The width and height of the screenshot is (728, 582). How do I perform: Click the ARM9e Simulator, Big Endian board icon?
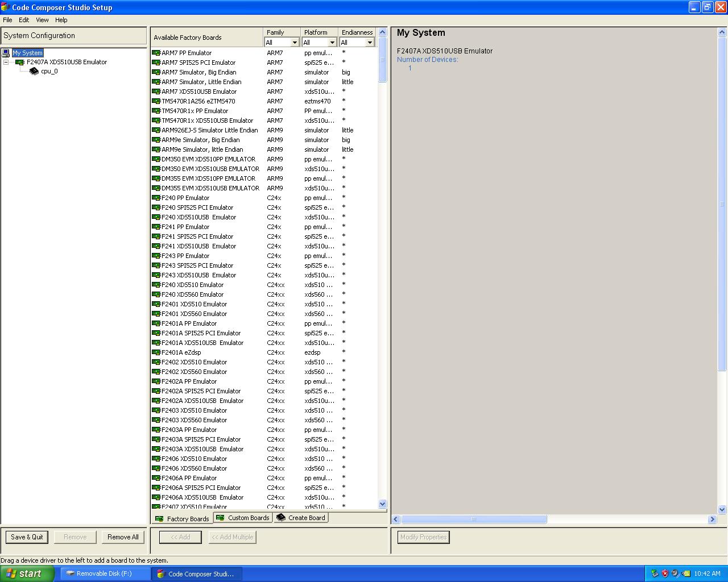point(156,140)
